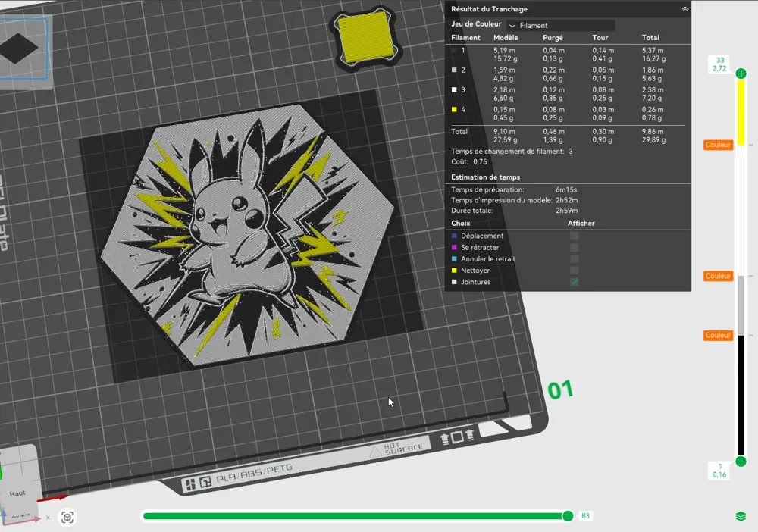The image size is (758, 532).
Task: Collapse the Résultat du Tranchage panel
Action: coord(684,8)
